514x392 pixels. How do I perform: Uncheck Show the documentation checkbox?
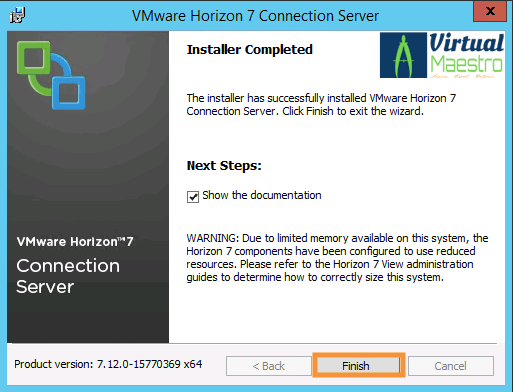(193, 196)
